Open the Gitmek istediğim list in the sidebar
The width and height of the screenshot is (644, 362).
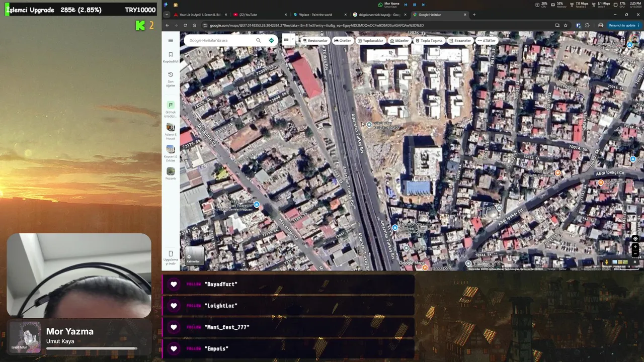[171, 109]
